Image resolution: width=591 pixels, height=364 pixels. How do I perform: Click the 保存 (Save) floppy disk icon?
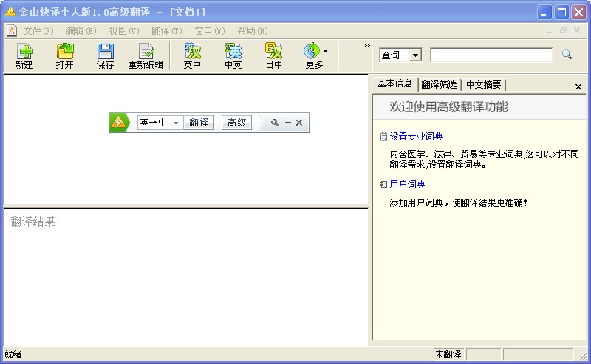pyautogui.click(x=105, y=55)
